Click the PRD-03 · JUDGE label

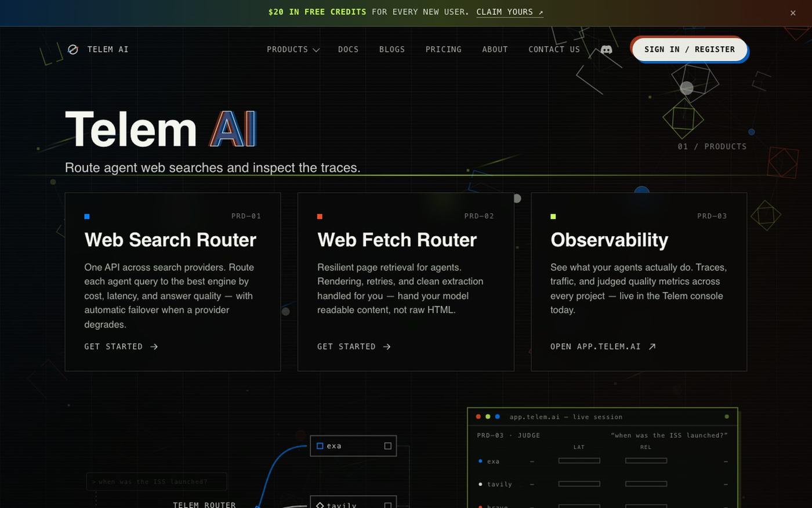pos(509,435)
